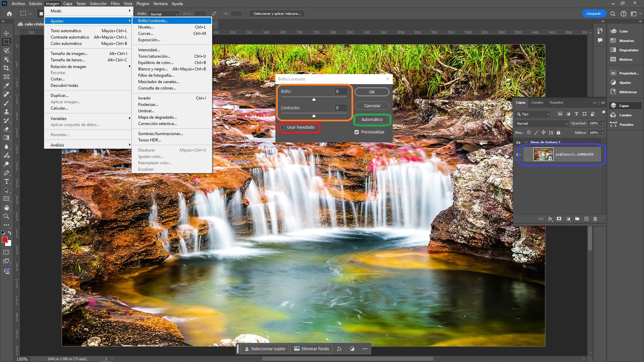The width and height of the screenshot is (644, 362).
Task: Select the Rectangular Marquee tool
Action: coord(6,42)
